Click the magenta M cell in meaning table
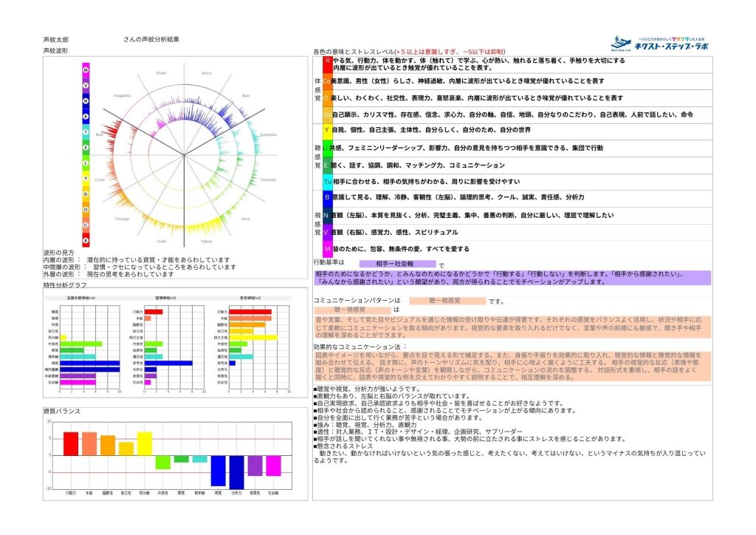The image size is (756, 535). click(327, 249)
